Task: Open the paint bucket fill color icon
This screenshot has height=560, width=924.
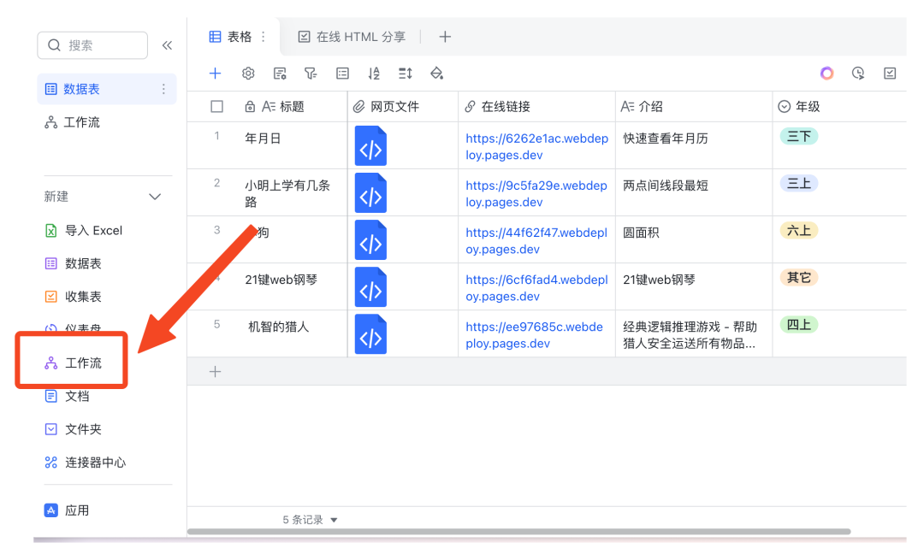Action: click(x=436, y=74)
